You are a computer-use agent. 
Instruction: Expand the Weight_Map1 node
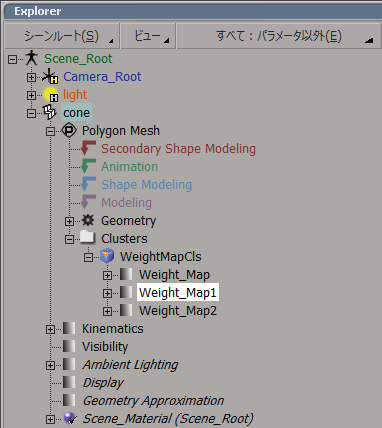tap(107, 294)
